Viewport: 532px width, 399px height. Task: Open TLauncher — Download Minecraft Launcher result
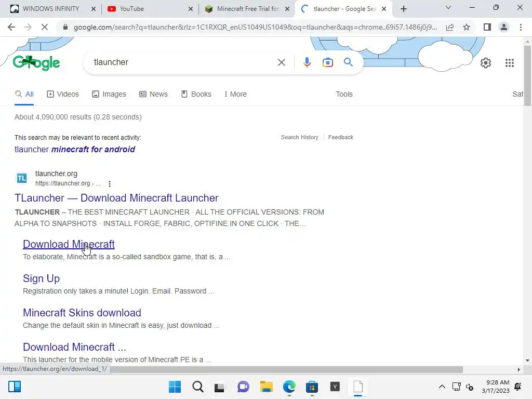pos(116,198)
